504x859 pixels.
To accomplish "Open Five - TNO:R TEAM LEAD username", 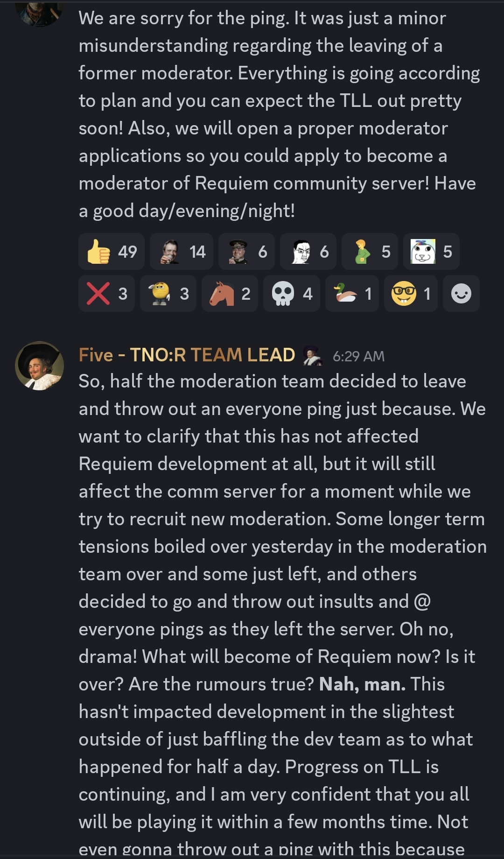I will (x=187, y=355).
